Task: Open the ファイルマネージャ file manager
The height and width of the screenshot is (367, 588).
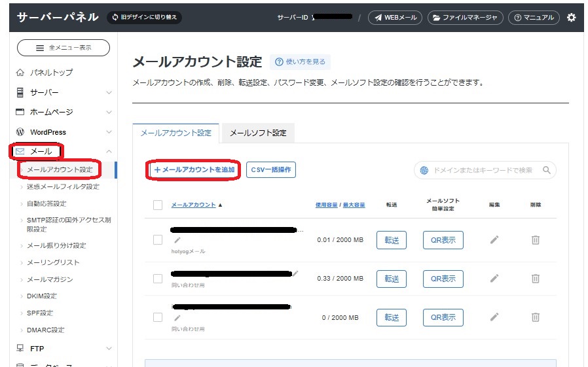Action: 465,18
